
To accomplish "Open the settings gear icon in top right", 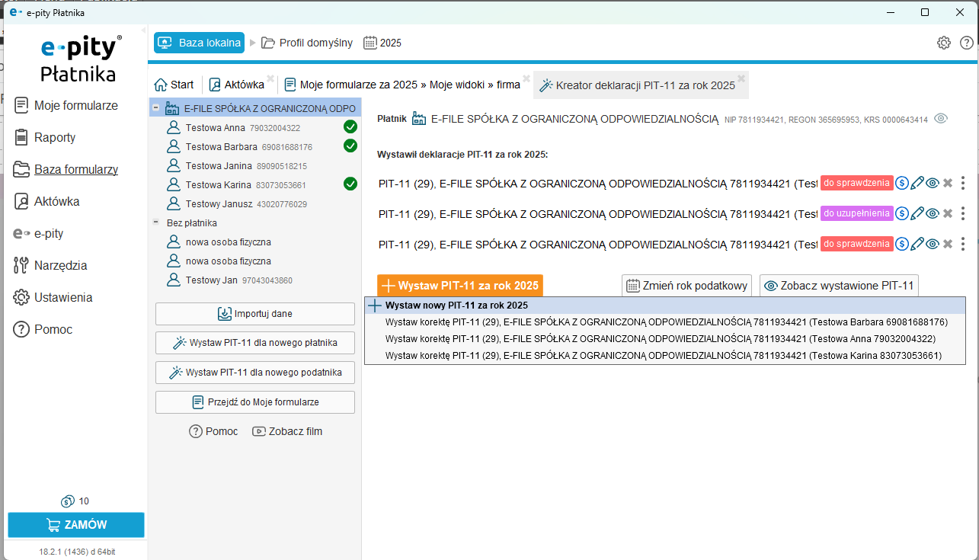I will click(944, 43).
